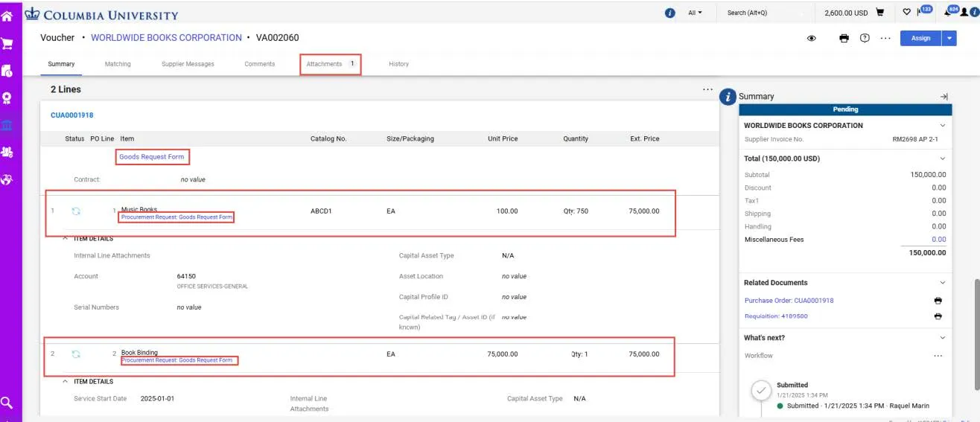Click the magnifier search icon in sidebar
The width and height of the screenshot is (980, 422).
coord(7,403)
